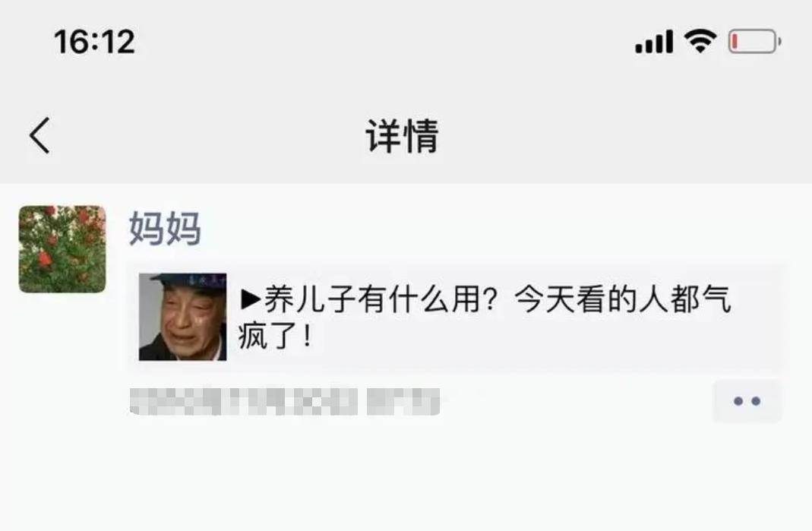This screenshot has width=812, height=531.
Task: Tap the 详情 page title
Action: click(x=403, y=136)
